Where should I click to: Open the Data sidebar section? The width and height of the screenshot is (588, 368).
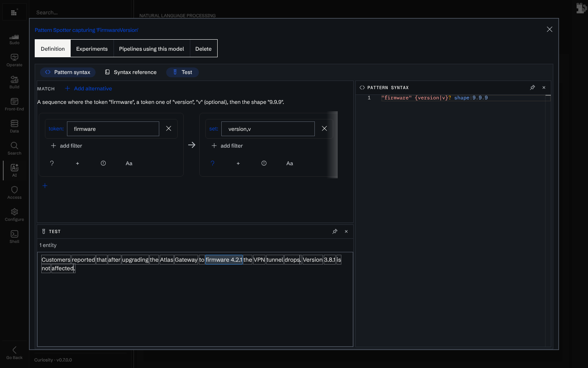click(14, 127)
